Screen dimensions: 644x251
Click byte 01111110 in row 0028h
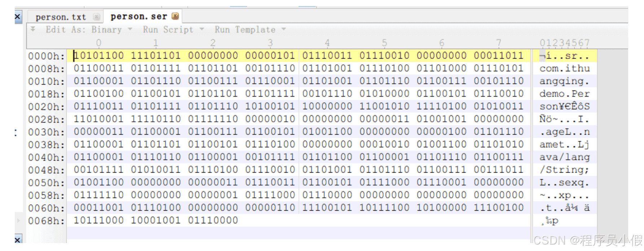click(x=213, y=119)
